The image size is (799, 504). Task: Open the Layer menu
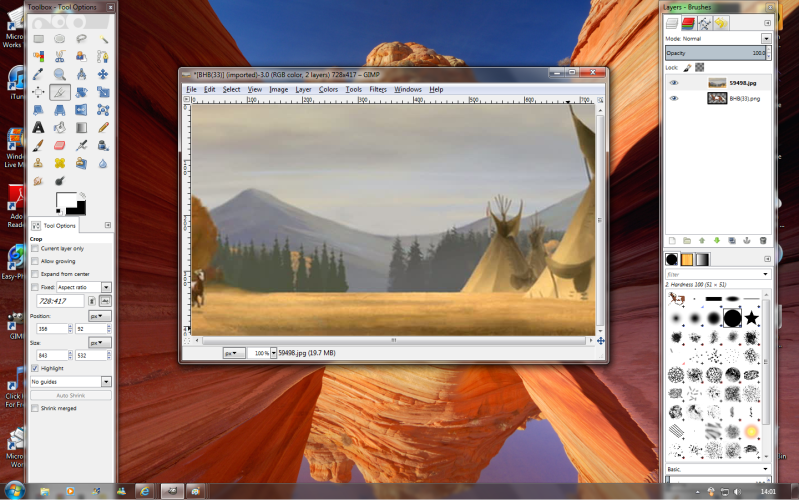(303, 89)
